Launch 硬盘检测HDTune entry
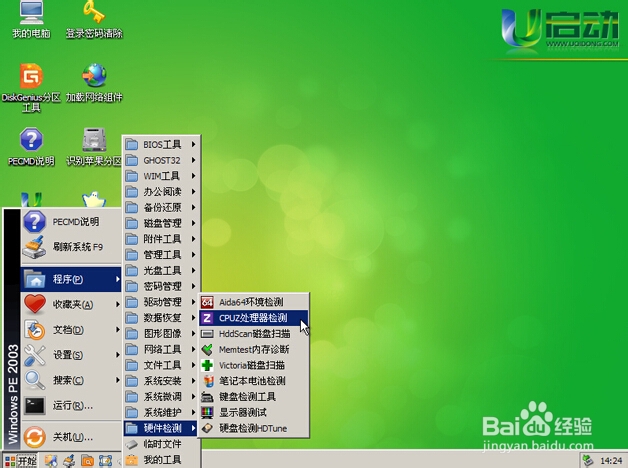The width and height of the screenshot is (628, 468). click(254, 428)
